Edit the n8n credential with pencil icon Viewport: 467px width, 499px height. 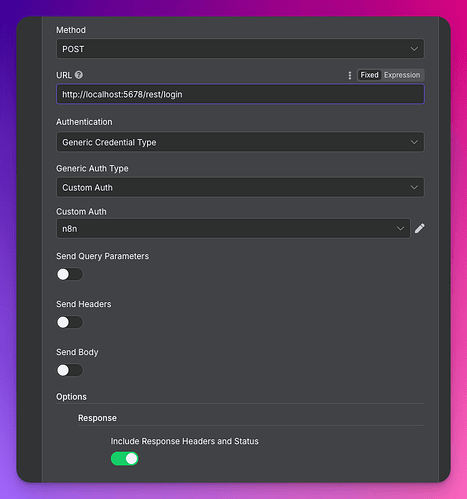coord(420,228)
